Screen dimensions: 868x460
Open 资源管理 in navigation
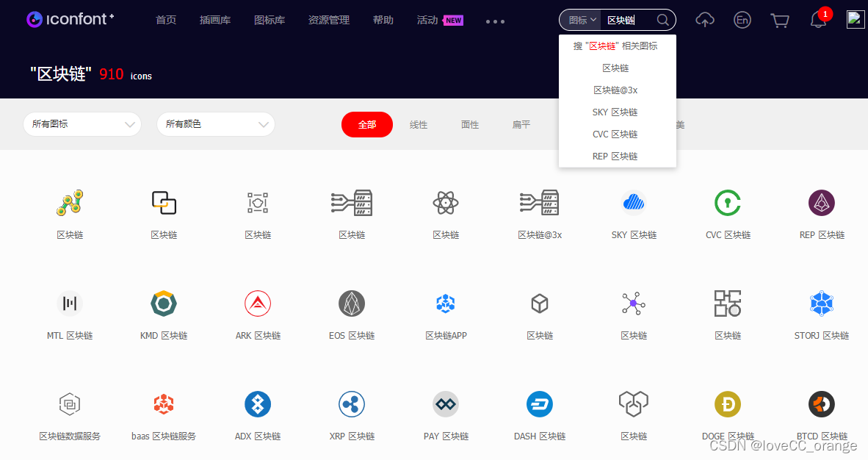coord(329,20)
